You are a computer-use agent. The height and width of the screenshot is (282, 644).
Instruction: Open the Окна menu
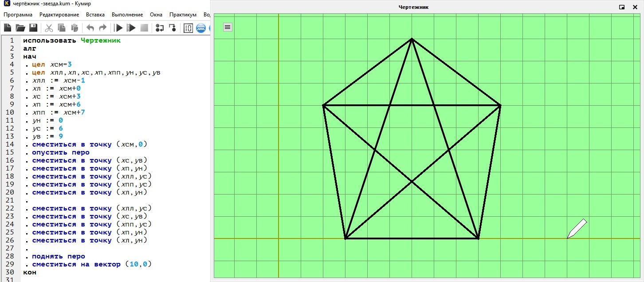click(156, 15)
